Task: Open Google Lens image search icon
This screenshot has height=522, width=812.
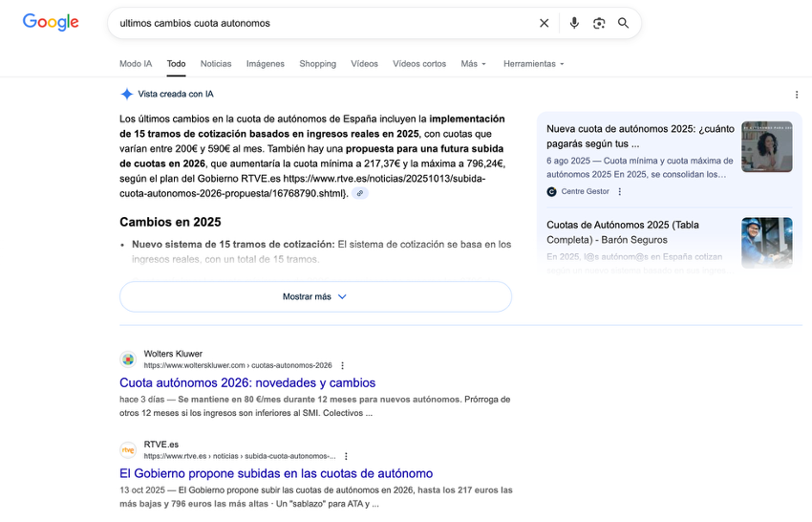Action: [599, 23]
